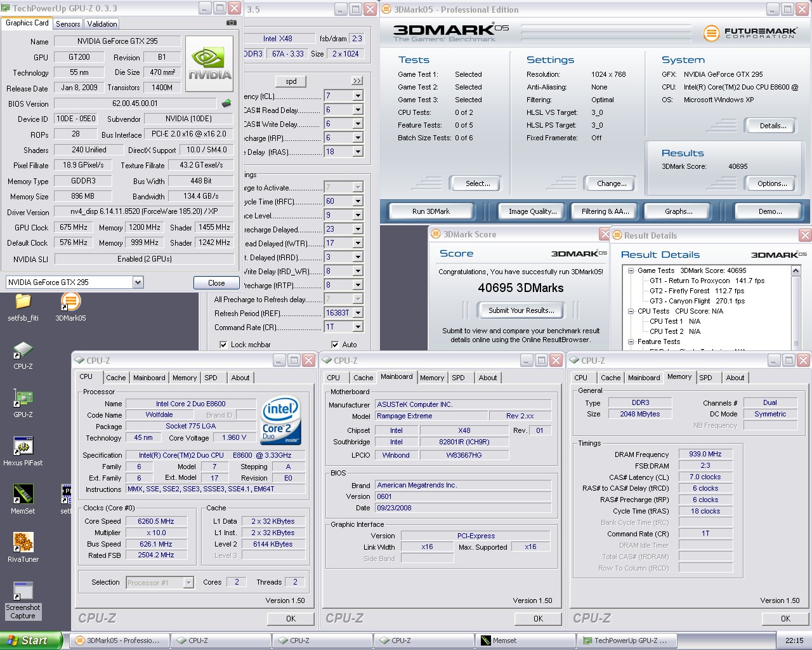The height and width of the screenshot is (650, 812).
Task: Open the SPD tab in first CPU-Z window
Action: click(211, 378)
